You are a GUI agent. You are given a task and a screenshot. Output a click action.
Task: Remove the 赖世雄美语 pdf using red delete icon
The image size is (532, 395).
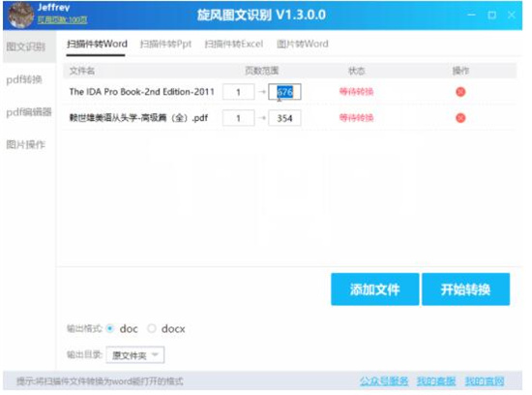[x=460, y=118]
